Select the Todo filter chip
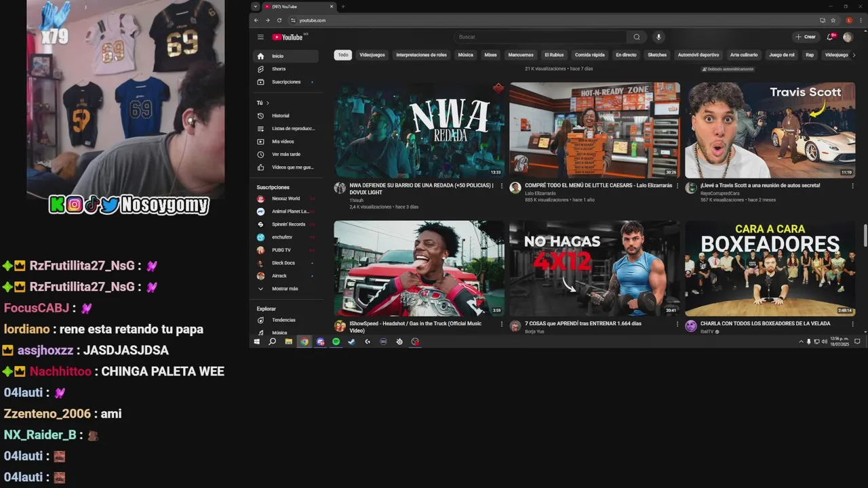This screenshot has height=488, width=868. pos(343,55)
